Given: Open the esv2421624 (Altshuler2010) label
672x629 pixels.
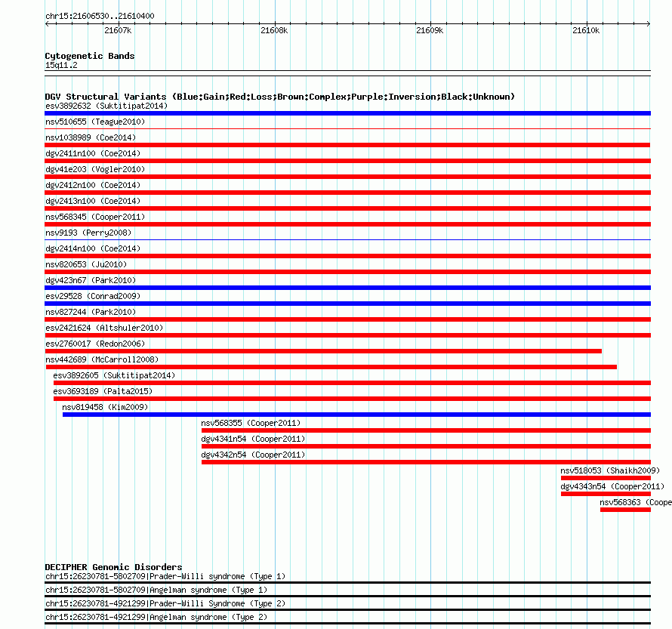Looking at the screenshot, I should 104,328.
